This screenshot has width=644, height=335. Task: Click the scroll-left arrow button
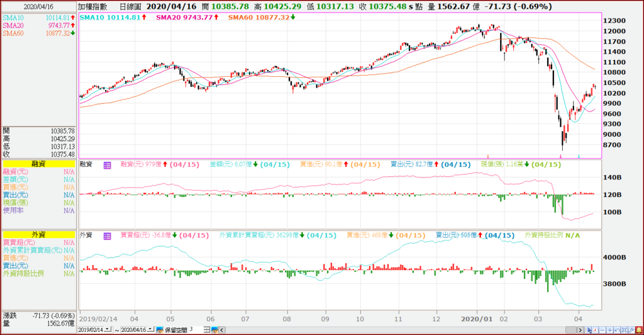point(222,330)
